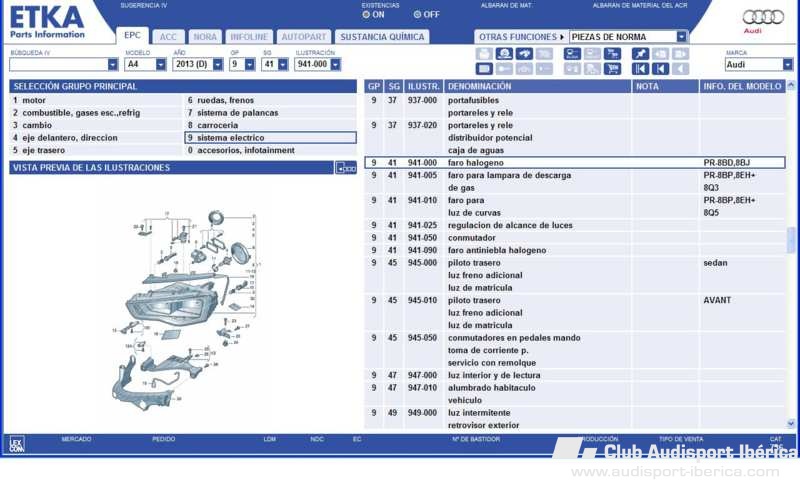Screen dimensions: 800x480
Task: Click the LexCom logo in bottom bar
Action: (16, 444)
